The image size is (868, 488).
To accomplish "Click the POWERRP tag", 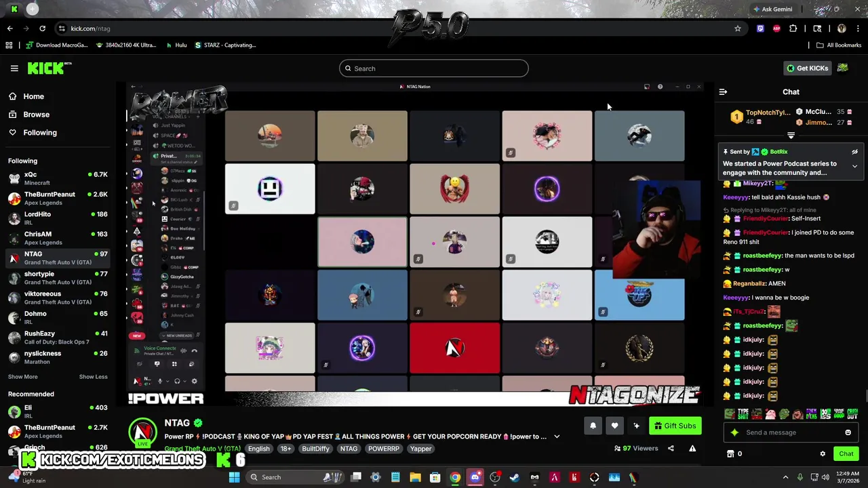I will point(384,449).
